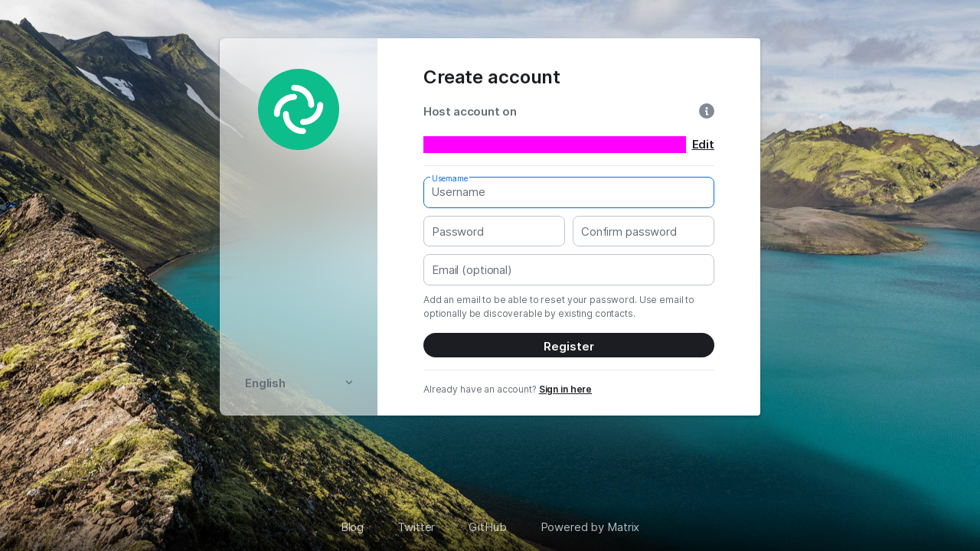Select the Confirm password field
This screenshot has width=980, height=551.
[x=643, y=231]
